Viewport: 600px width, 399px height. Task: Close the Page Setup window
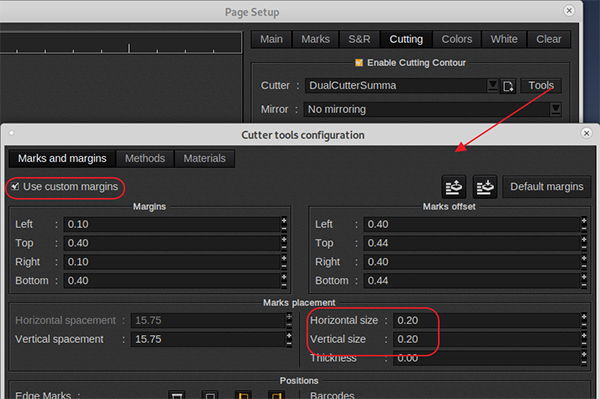coord(569,10)
